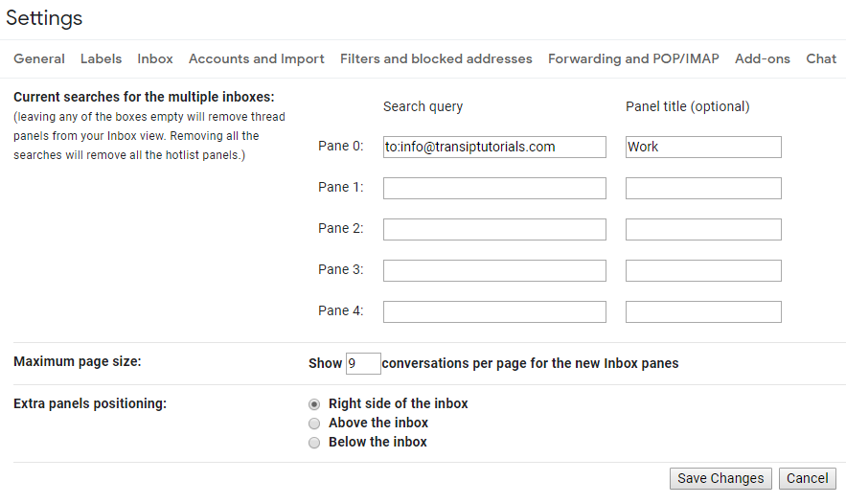Viewport: 846px width, 504px height.
Task: Open the Inbox settings tab
Action: 155,58
